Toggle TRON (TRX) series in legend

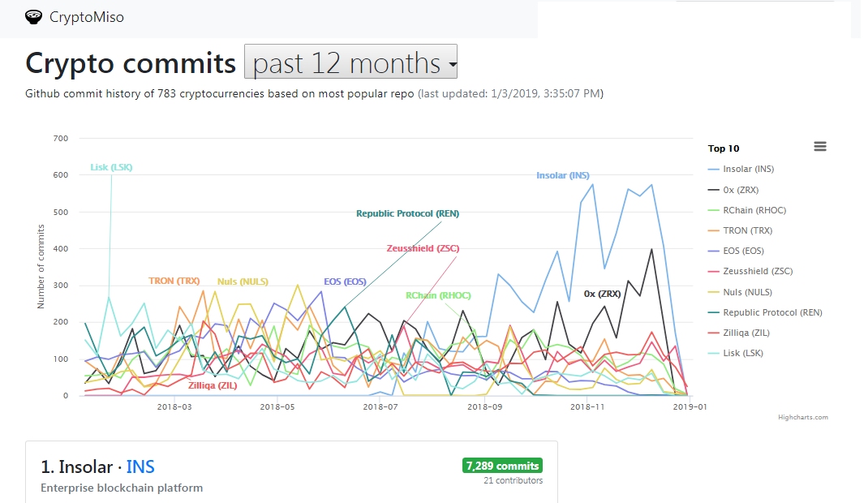pos(740,230)
